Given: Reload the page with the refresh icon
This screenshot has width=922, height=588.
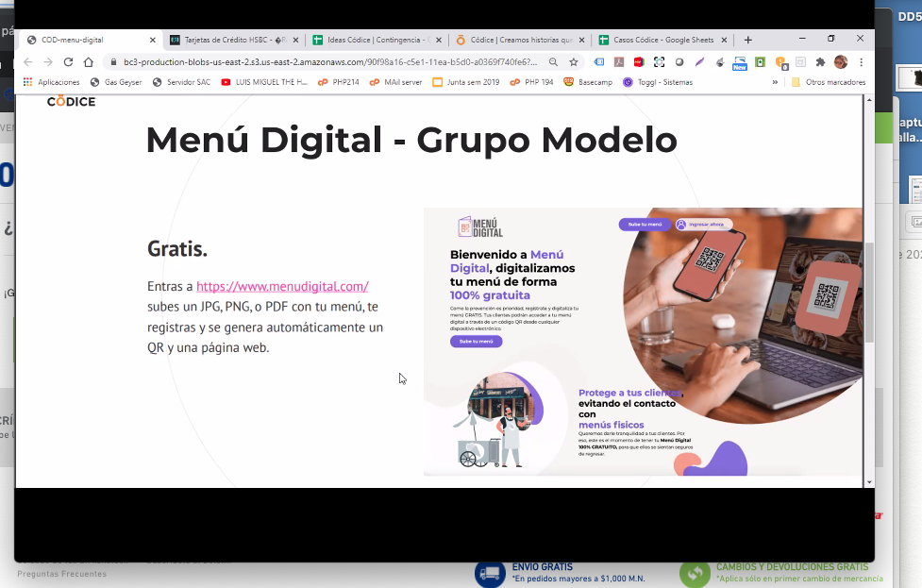Looking at the screenshot, I should 68,61.
